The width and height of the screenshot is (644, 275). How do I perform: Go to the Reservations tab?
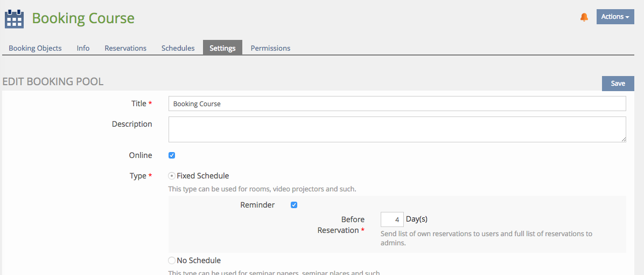125,48
